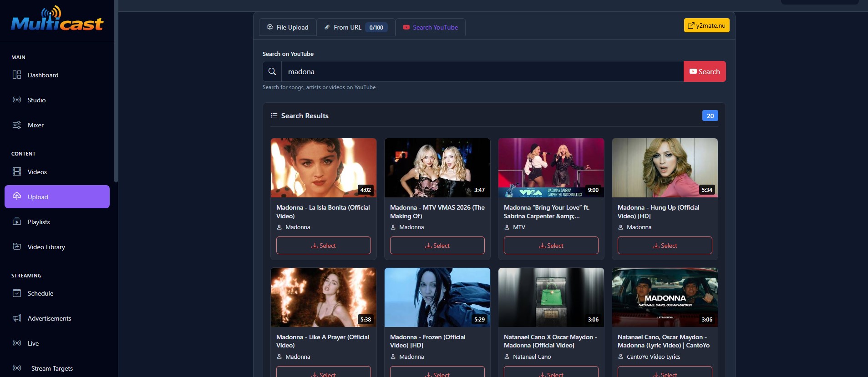The height and width of the screenshot is (377, 868).
Task: Click the 'Madonna - Frozen (Official Video) [HD]' title
Action: click(x=427, y=341)
